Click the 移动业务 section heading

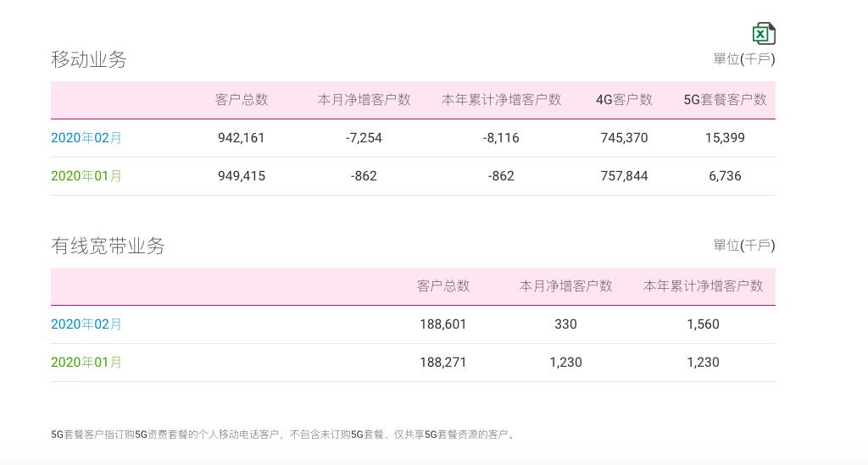point(88,59)
